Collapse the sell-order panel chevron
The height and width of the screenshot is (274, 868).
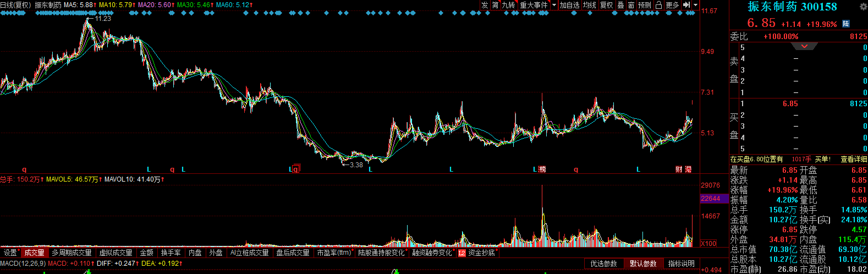click(805, 46)
